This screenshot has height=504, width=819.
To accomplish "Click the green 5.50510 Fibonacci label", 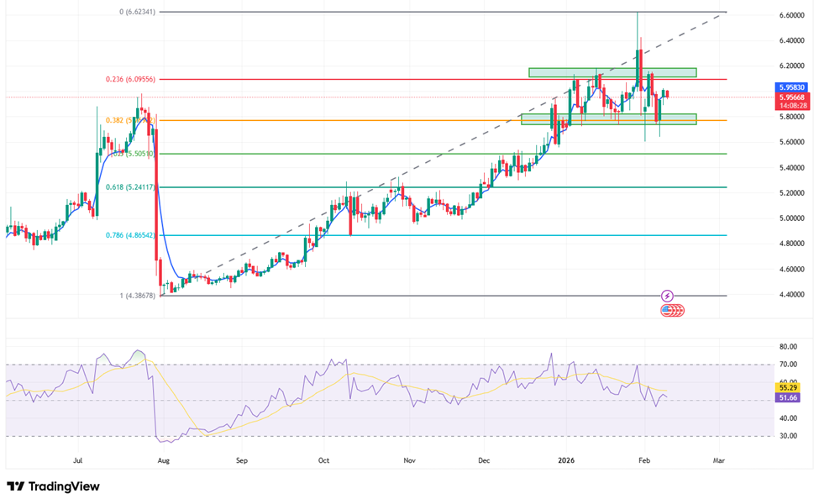I will [x=133, y=154].
